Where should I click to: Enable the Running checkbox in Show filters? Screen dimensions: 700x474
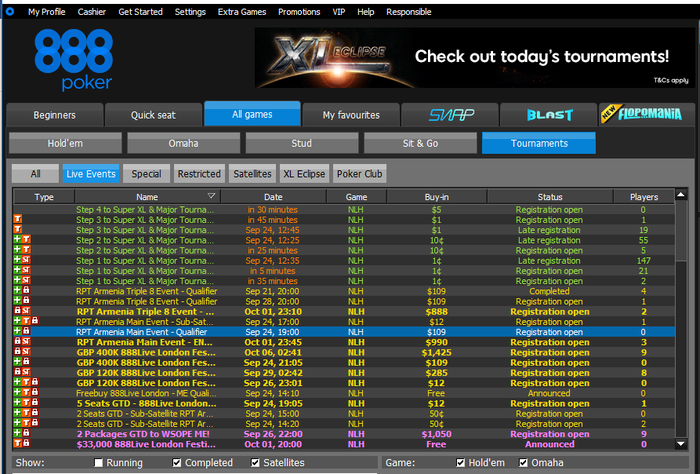coord(99,462)
